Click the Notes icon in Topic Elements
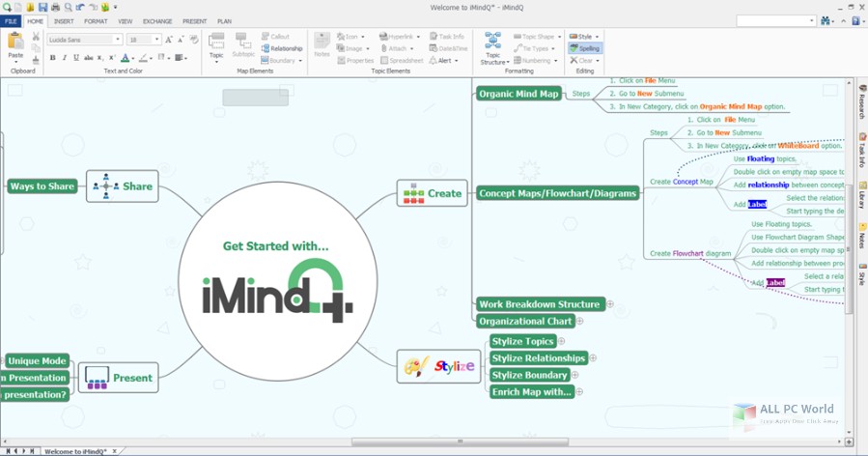 pyautogui.click(x=322, y=44)
